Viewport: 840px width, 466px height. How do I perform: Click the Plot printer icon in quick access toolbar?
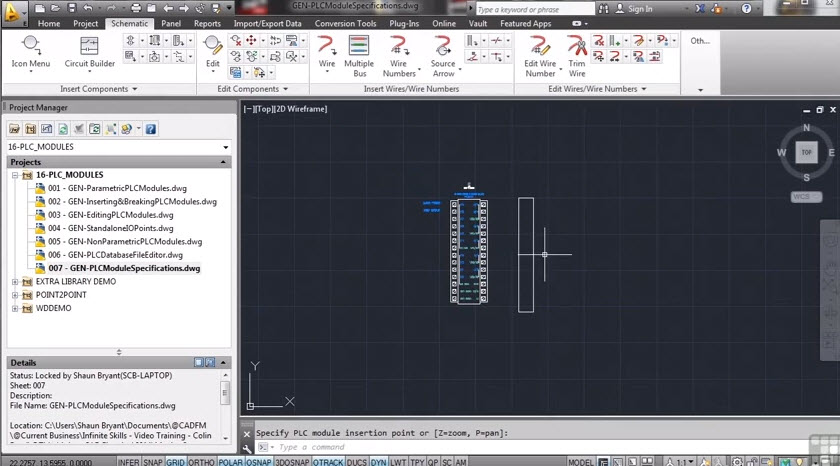point(136,8)
